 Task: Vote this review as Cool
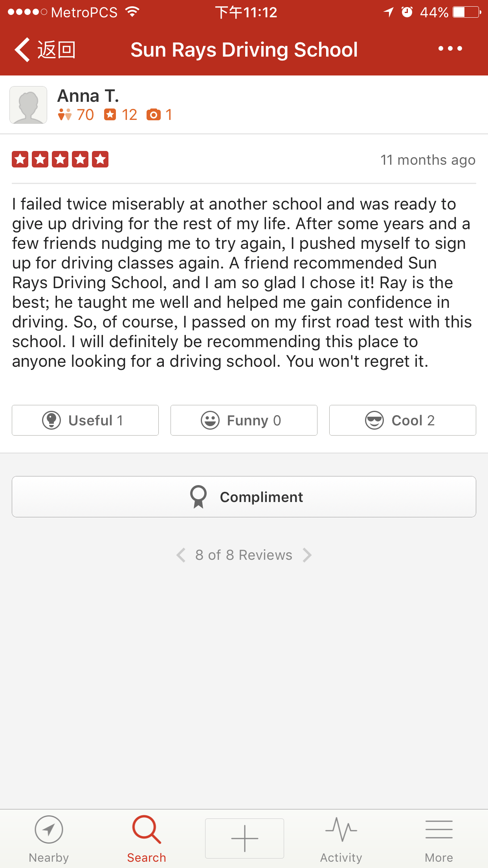pyautogui.click(x=402, y=420)
